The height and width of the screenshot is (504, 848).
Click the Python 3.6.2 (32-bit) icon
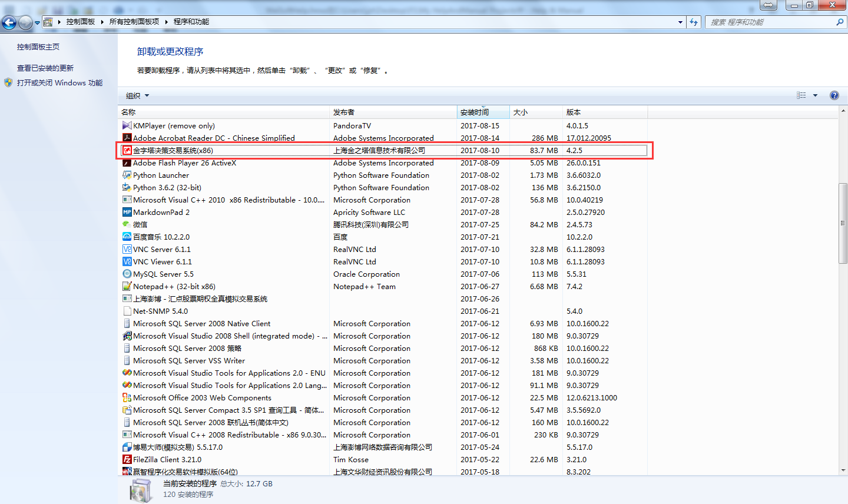pos(127,187)
